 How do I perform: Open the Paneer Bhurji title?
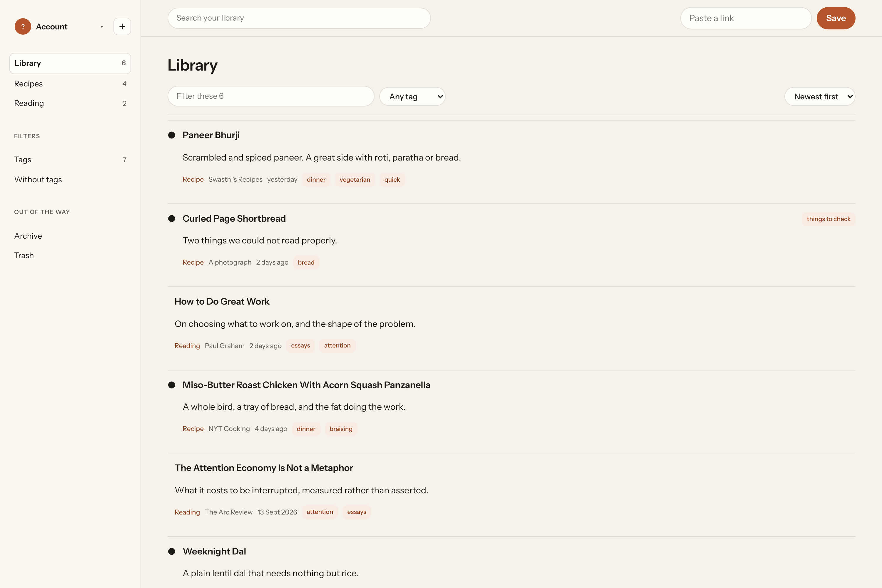pos(211,135)
